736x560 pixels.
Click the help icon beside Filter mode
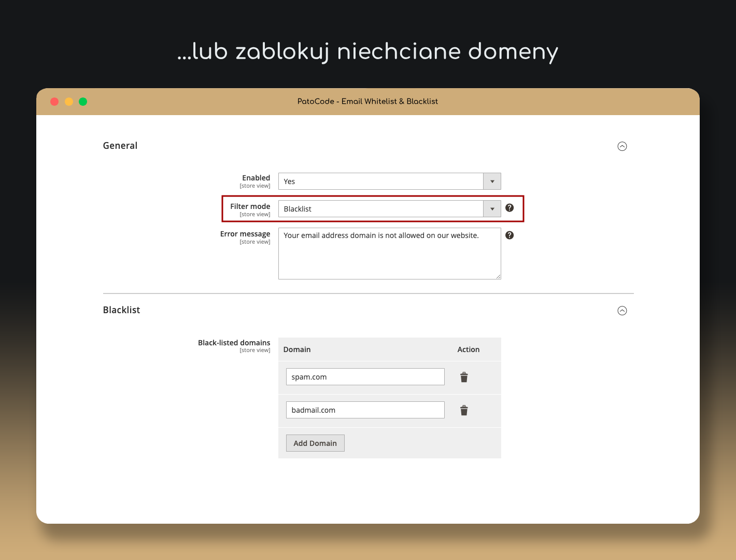(509, 208)
